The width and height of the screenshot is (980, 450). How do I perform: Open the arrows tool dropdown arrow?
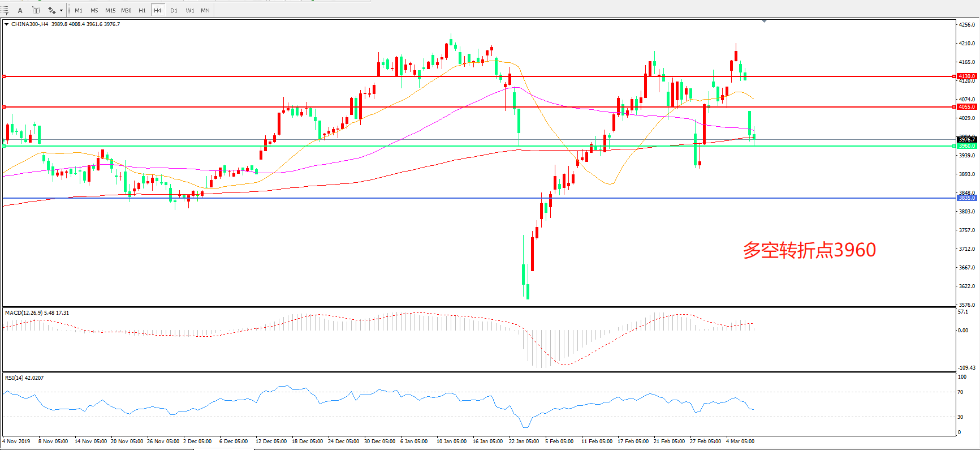[x=61, y=10]
